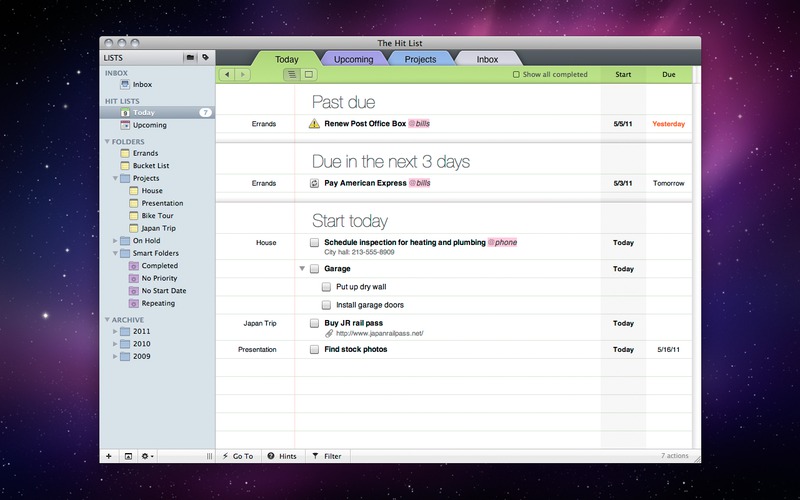Collapse the Garage task disclosure triangle

click(x=302, y=269)
